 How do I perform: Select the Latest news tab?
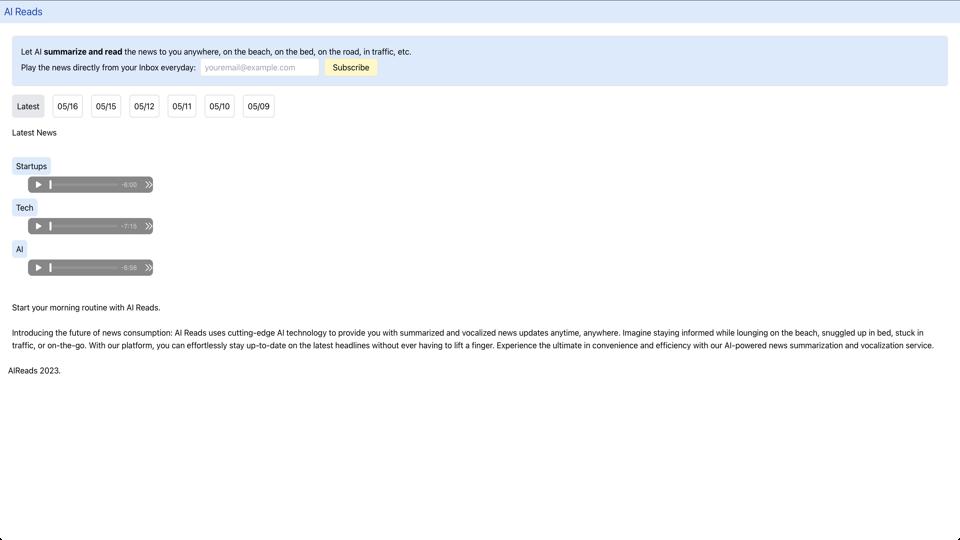[28, 107]
